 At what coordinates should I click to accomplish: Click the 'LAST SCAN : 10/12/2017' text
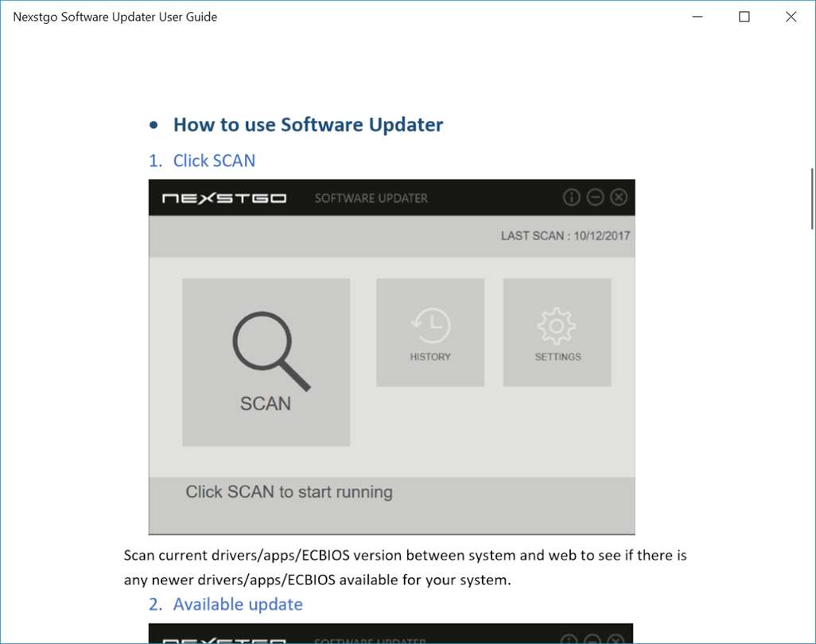[x=565, y=236]
